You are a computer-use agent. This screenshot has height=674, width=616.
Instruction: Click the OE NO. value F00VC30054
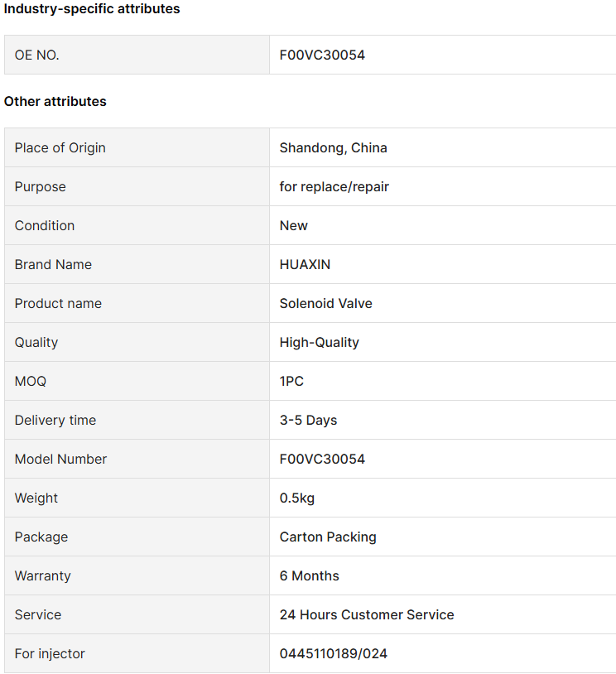click(x=322, y=55)
